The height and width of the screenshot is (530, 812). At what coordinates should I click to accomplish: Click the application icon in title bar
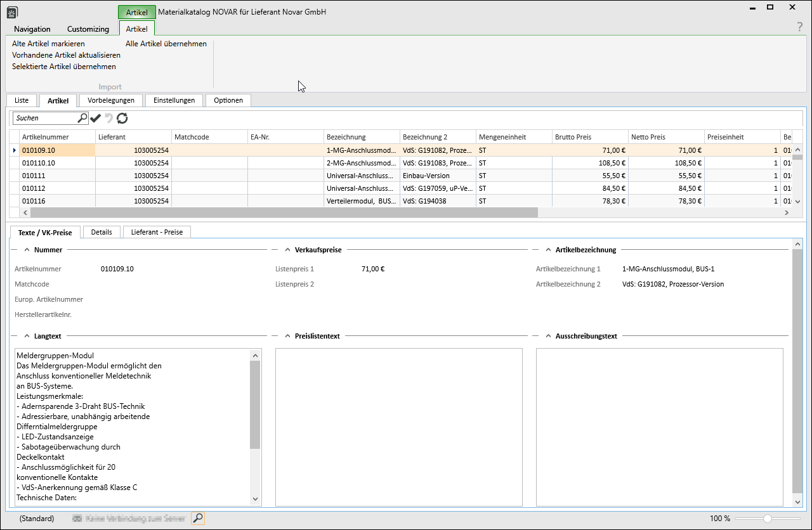tap(12, 12)
